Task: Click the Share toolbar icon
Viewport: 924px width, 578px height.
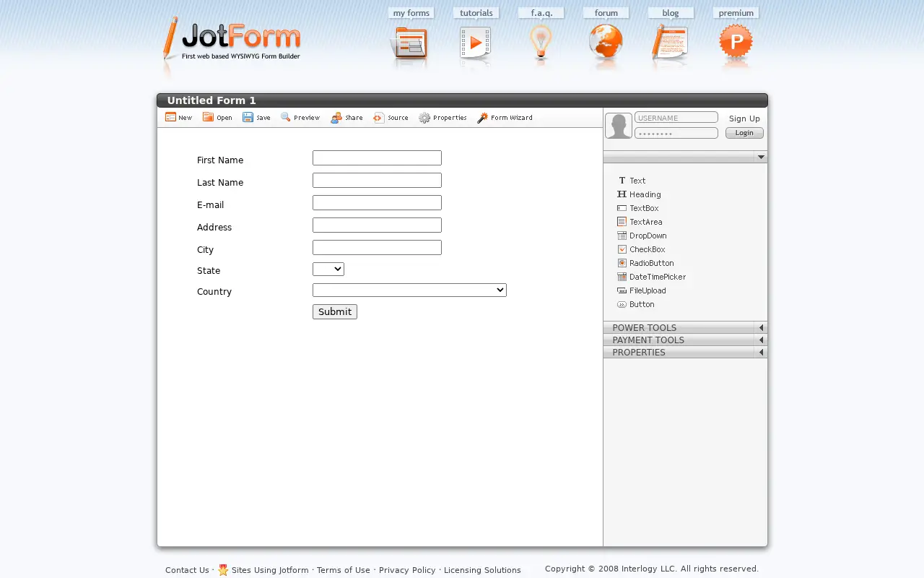Action: [346, 118]
